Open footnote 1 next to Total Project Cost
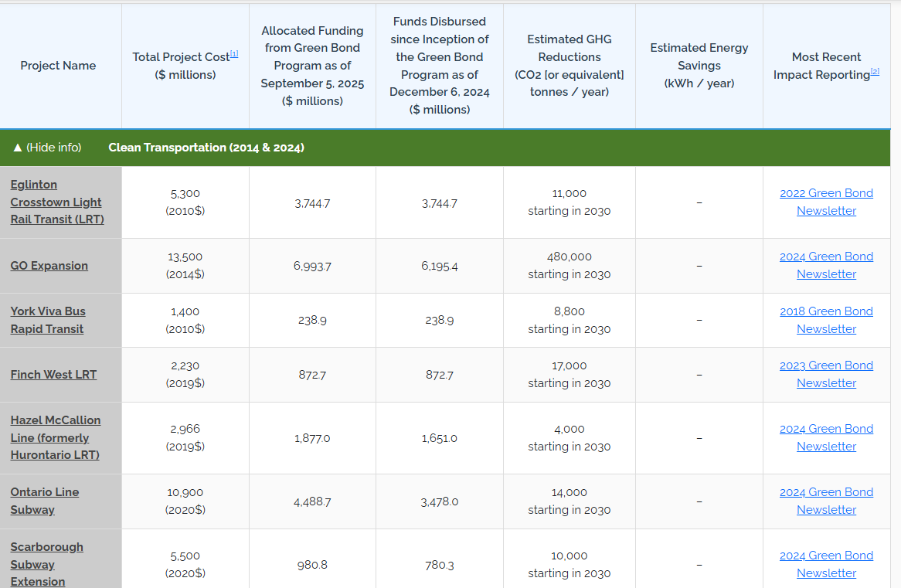 pyautogui.click(x=234, y=53)
